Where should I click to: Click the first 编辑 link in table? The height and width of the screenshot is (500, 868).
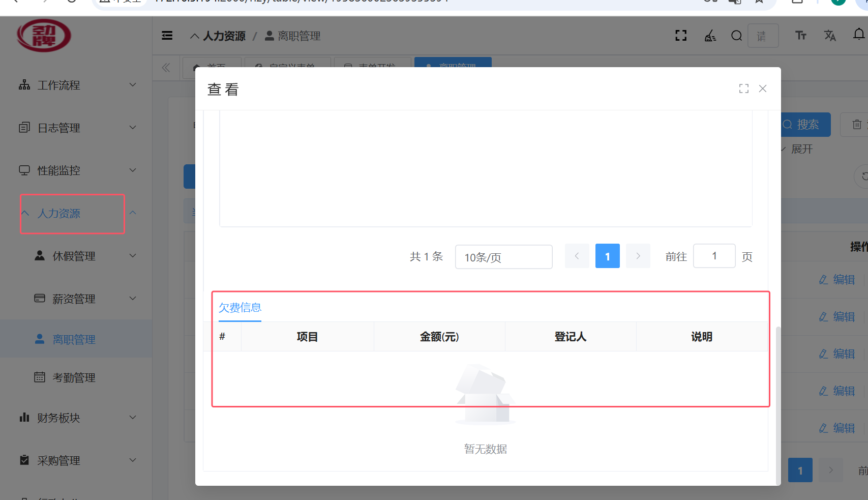point(837,280)
